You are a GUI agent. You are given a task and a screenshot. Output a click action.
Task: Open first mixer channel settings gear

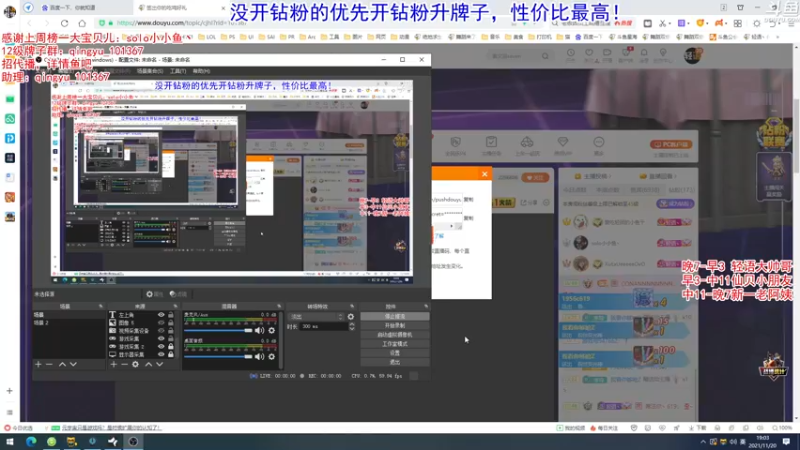271,330
